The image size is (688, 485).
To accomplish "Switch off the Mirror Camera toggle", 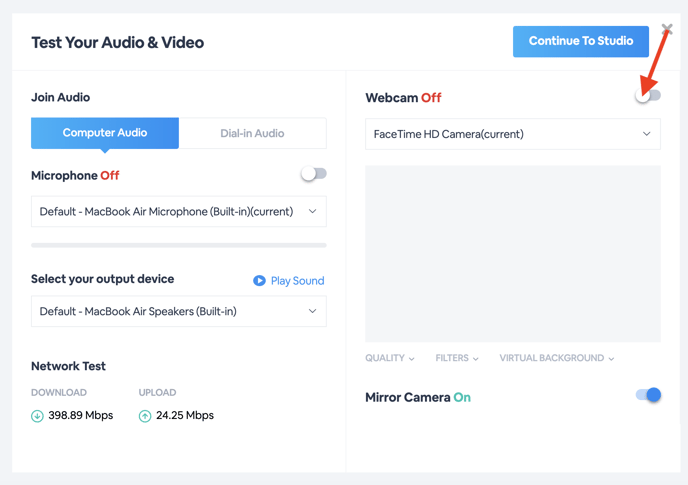I will [x=648, y=395].
